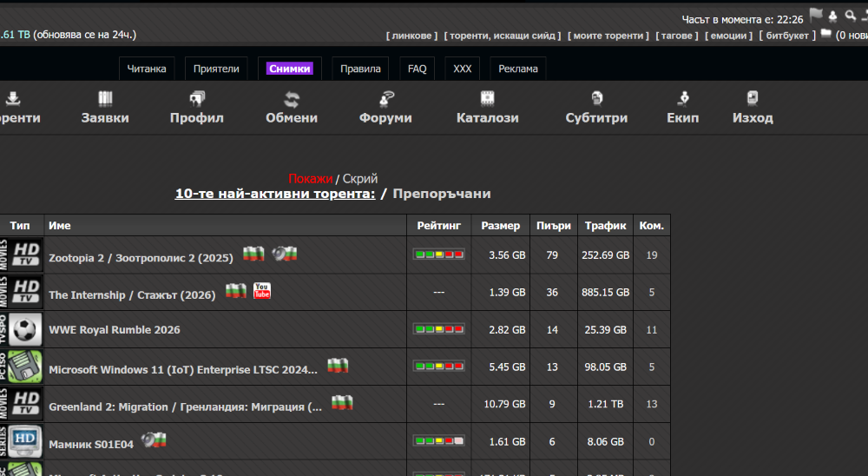Open the user silhouette icon in header
This screenshot has height=476, width=868.
coord(832,17)
